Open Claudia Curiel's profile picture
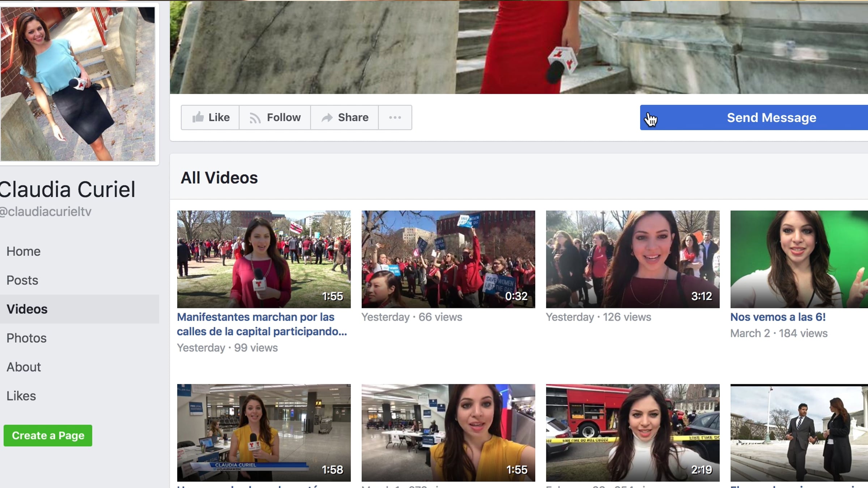Viewport: 868px width, 488px height. pos(77,84)
